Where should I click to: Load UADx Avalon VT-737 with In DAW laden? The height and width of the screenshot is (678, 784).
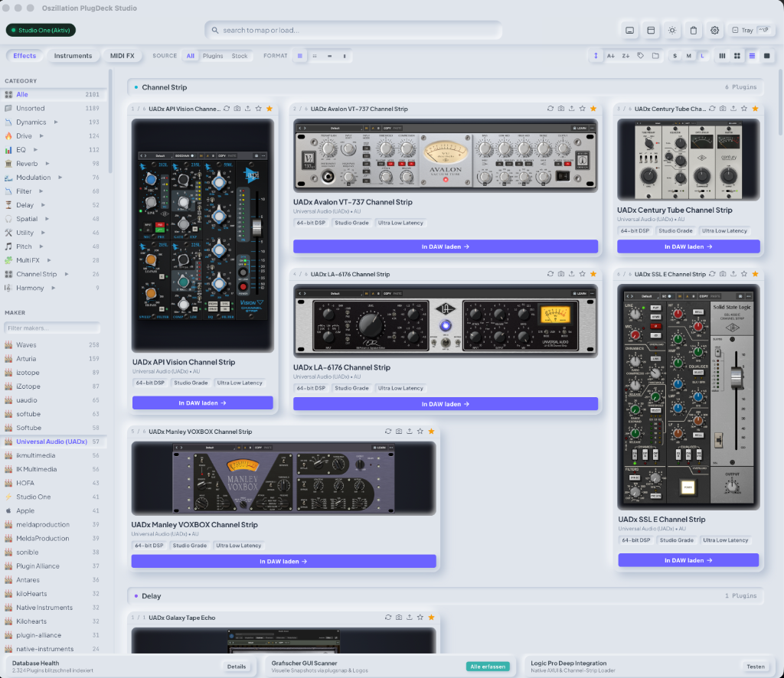pos(446,246)
